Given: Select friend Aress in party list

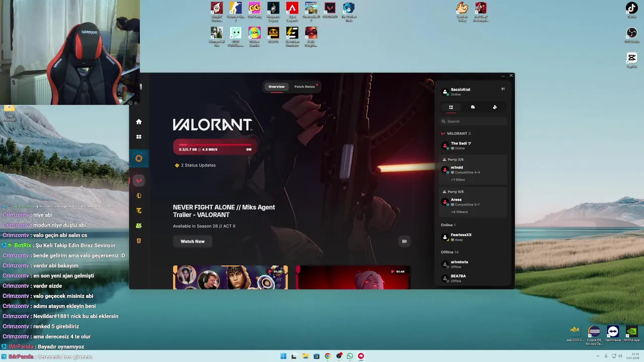Looking at the screenshot, I should (473, 202).
